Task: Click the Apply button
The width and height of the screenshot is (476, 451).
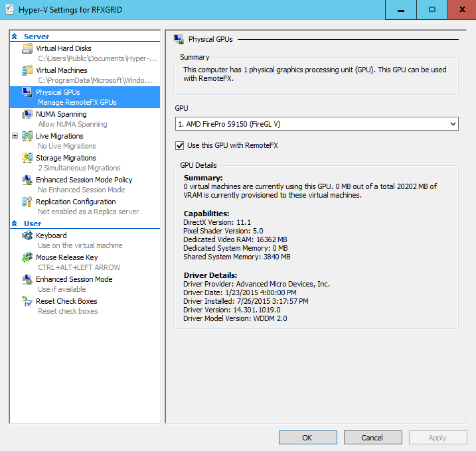Action: pyautogui.click(x=437, y=438)
